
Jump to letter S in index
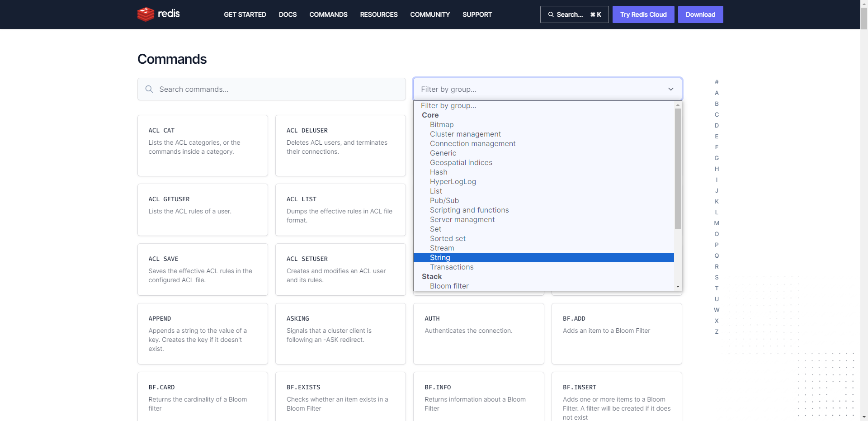click(x=717, y=277)
